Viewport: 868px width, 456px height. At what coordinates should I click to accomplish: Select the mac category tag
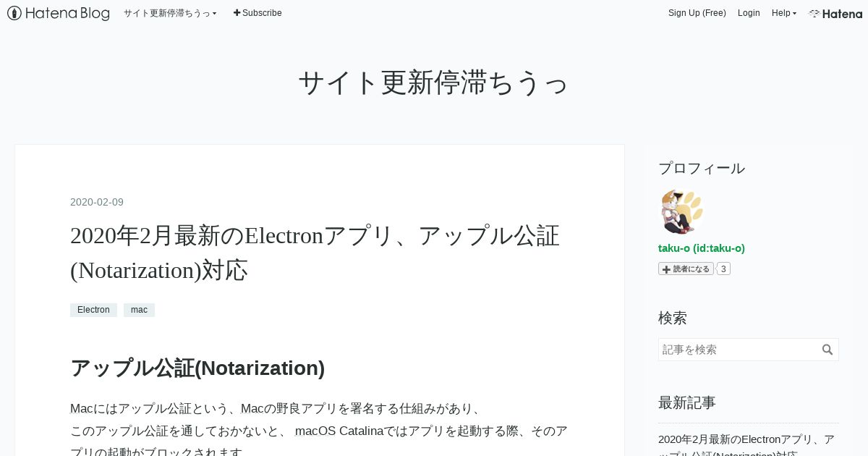pos(139,310)
